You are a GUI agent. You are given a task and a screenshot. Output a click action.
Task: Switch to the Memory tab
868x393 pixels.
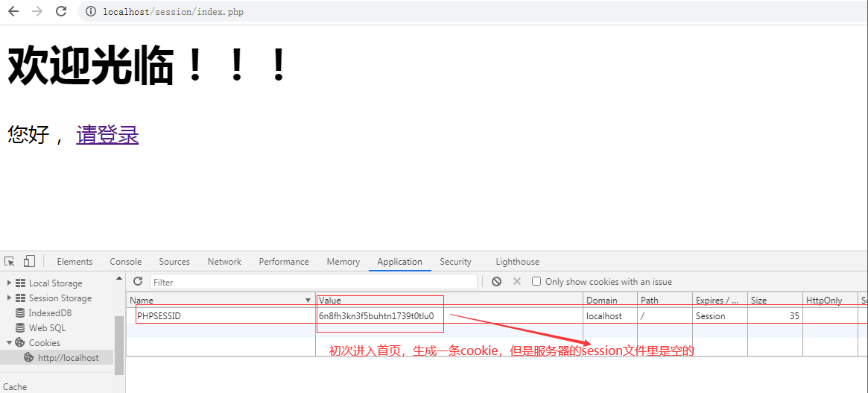[343, 262]
